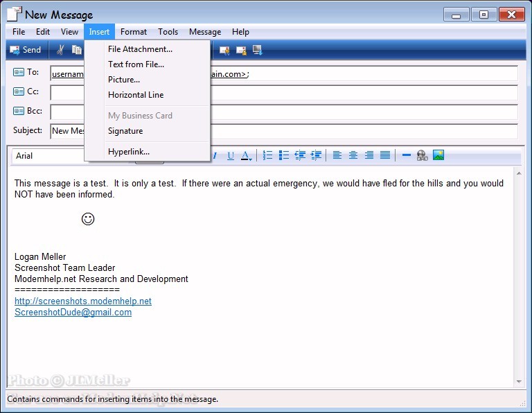Open the Format menu

tap(133, 32)
